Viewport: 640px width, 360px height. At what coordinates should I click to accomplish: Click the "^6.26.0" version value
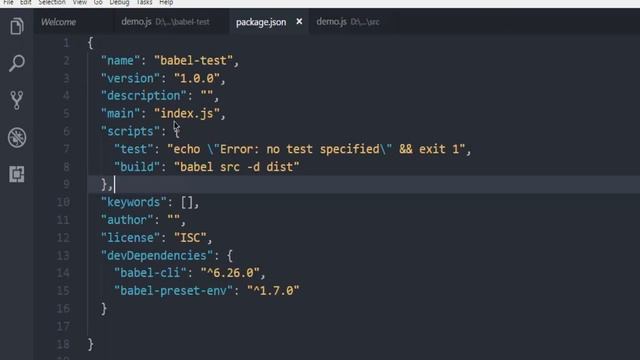[x=230, y=273]
